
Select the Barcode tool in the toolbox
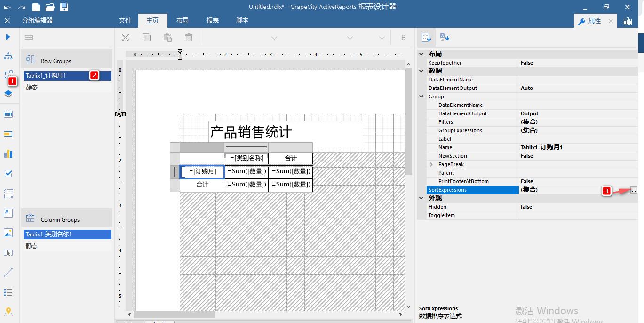(8, 113)
